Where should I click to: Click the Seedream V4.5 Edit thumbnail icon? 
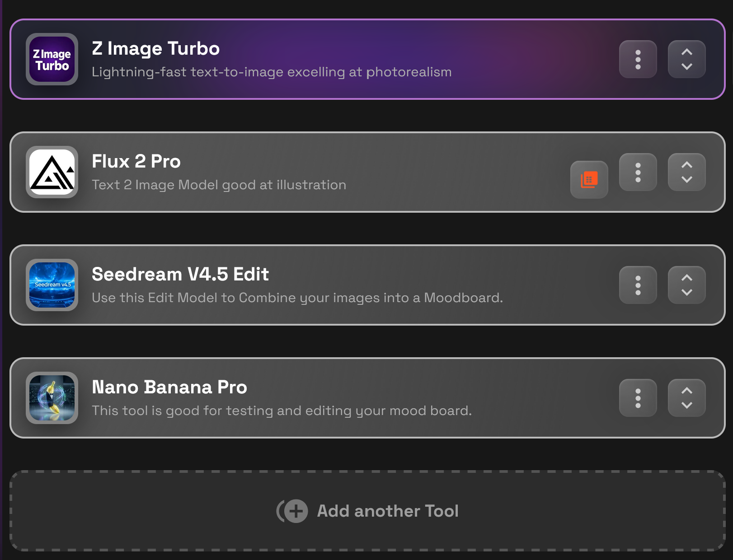pos(51,285)
